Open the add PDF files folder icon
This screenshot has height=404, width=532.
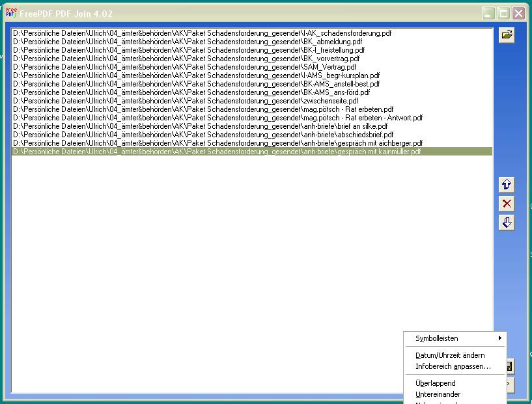(507, 34)
